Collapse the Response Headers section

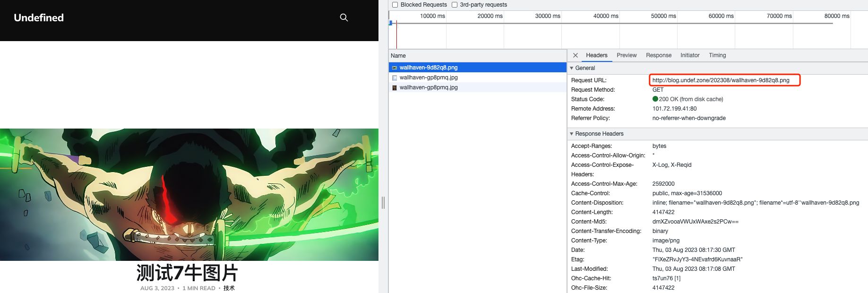pos(572,134)
